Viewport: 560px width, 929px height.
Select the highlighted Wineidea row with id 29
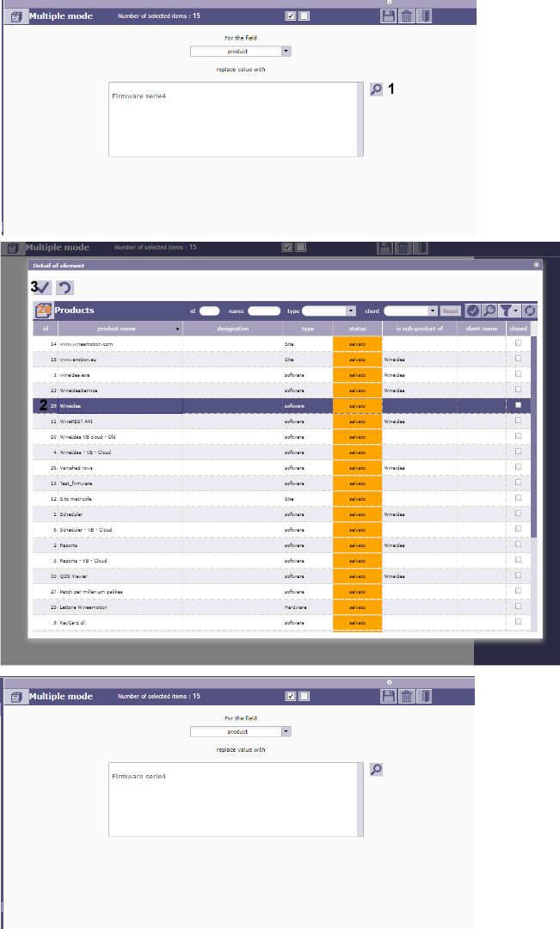click(x=281, y=406)
